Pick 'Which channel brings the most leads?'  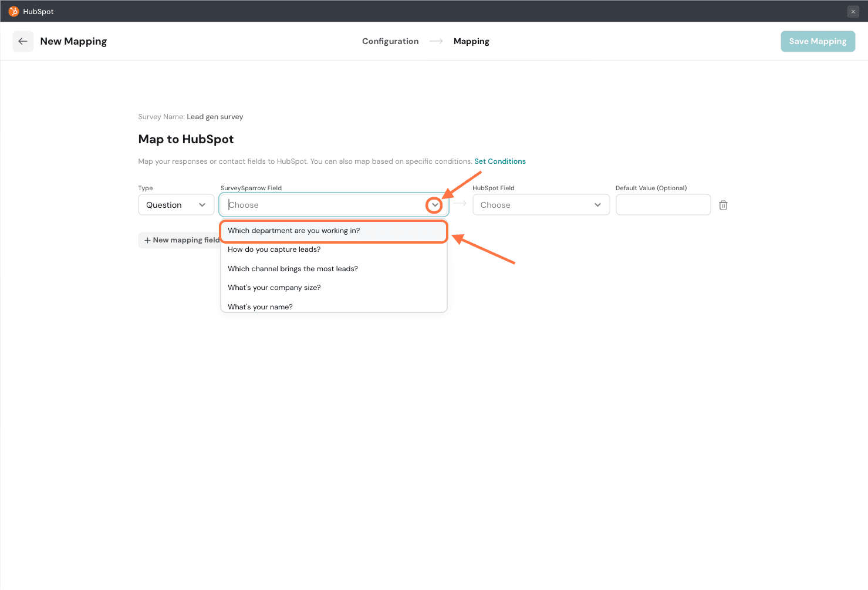click(293, 269)
